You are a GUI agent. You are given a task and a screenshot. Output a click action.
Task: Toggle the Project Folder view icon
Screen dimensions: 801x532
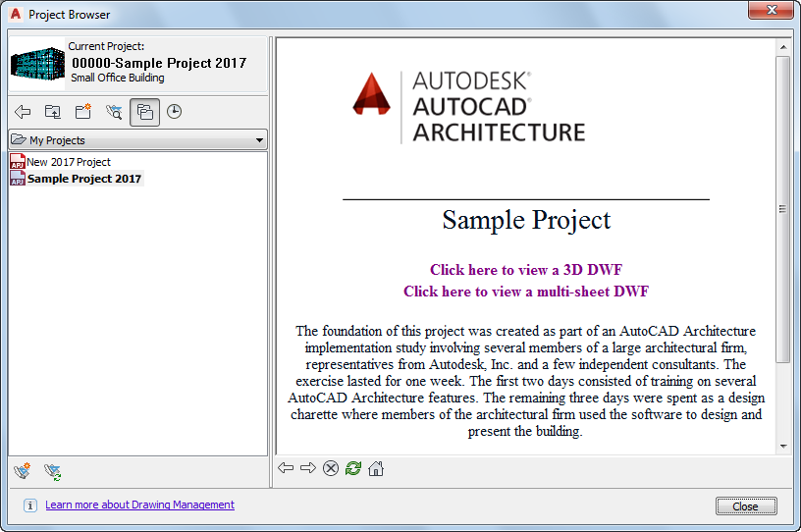(144, 112)
